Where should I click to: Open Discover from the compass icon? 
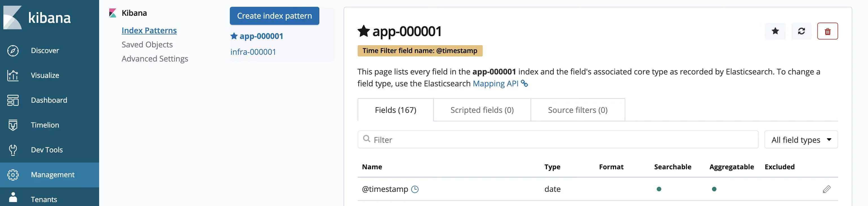[x=13, y=51]
